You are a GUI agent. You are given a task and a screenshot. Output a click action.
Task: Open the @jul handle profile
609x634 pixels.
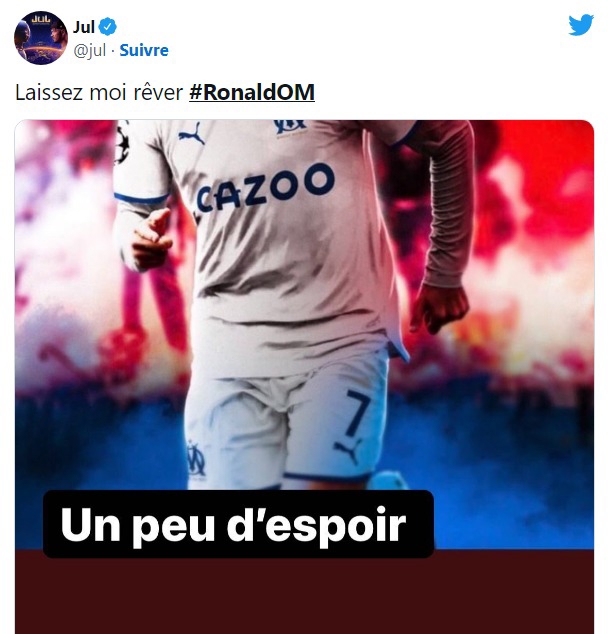(x=89, y=51)
